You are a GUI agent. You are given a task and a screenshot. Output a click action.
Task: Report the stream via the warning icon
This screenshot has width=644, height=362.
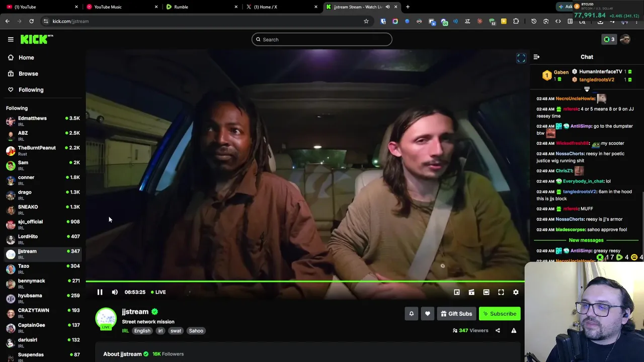click(x=514, y=331)
